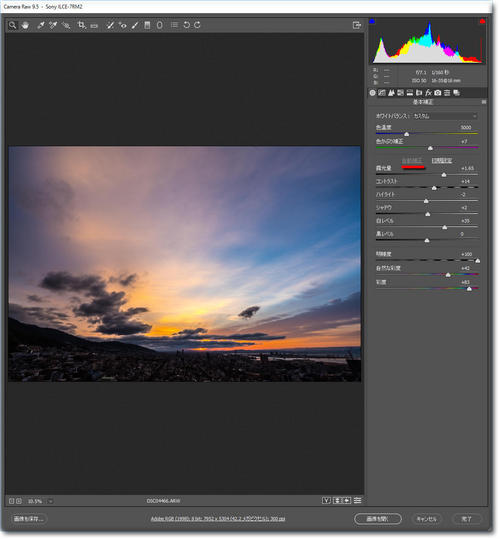500x539 pixels.
Task: Select the Graduated Filter tool
Action: (x=147, y=25)
